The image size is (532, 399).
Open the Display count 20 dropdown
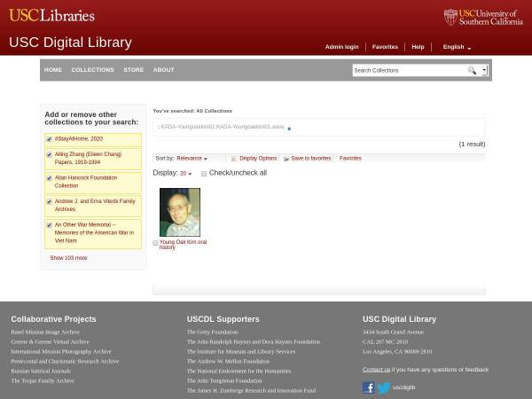(185, 174)
